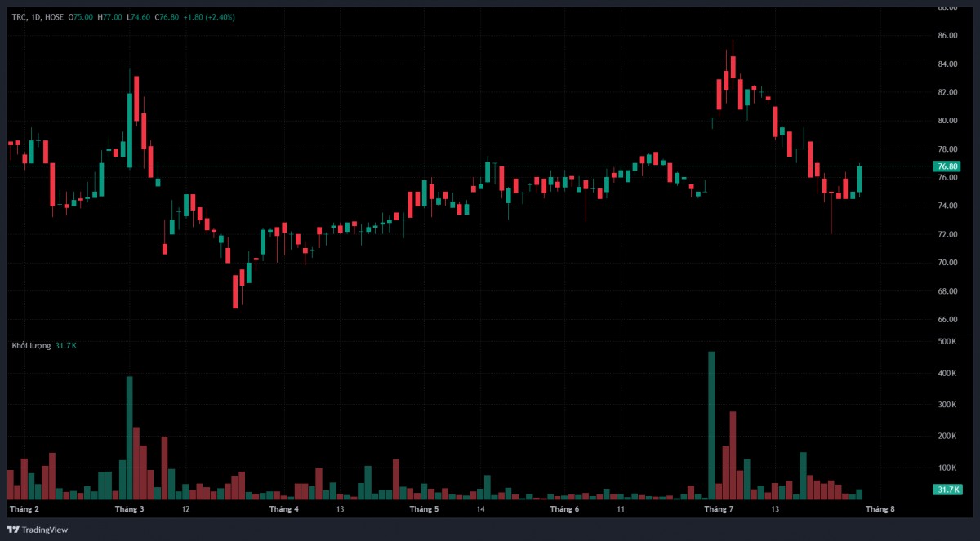Image resolution: width=980 pixels, height=541 pixels.
Task: Click the 86.00 price scale label
Action: [x=947, y=36]
